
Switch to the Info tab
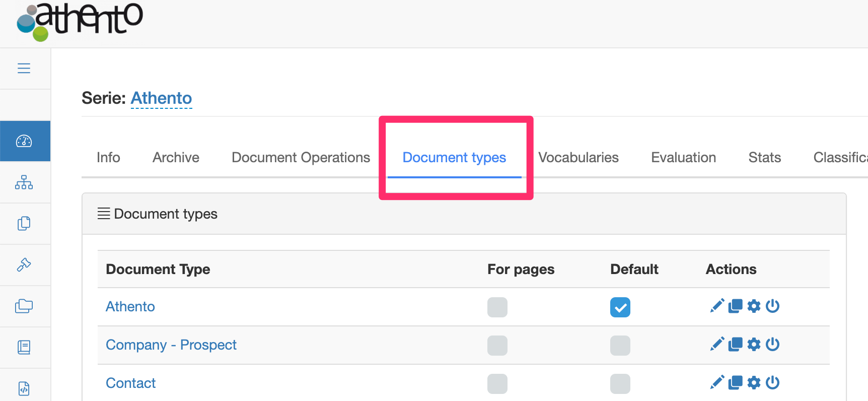[108, 158]
